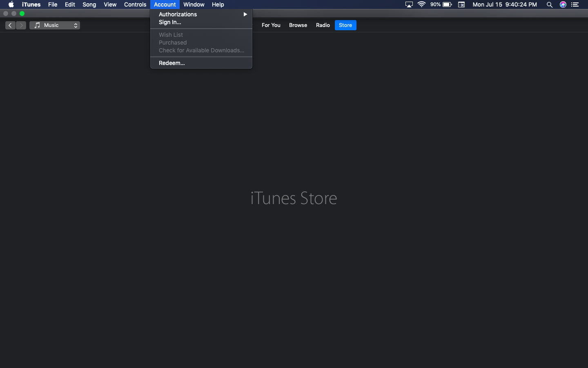Select Check for Available Downloads…
The width and height of the screenshot is (588, 368).
tap(201, 50)
